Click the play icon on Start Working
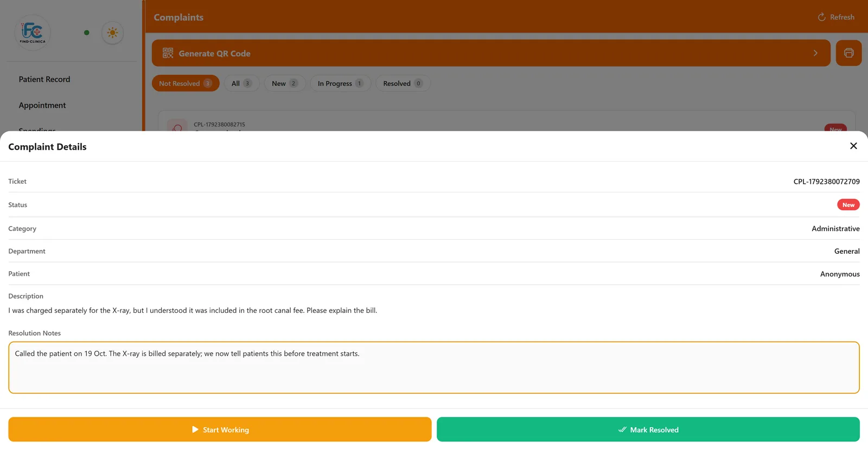 tap(195, 429)
